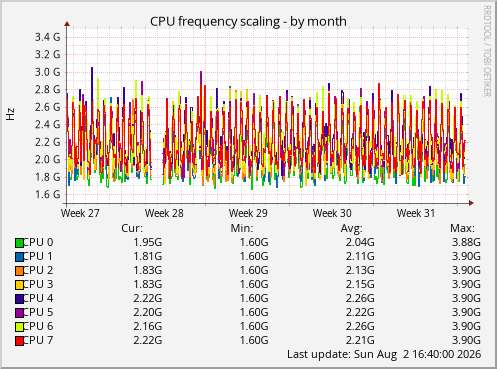
Task: Click CPU 0 min value 1.60G
Action: (254, 242)
